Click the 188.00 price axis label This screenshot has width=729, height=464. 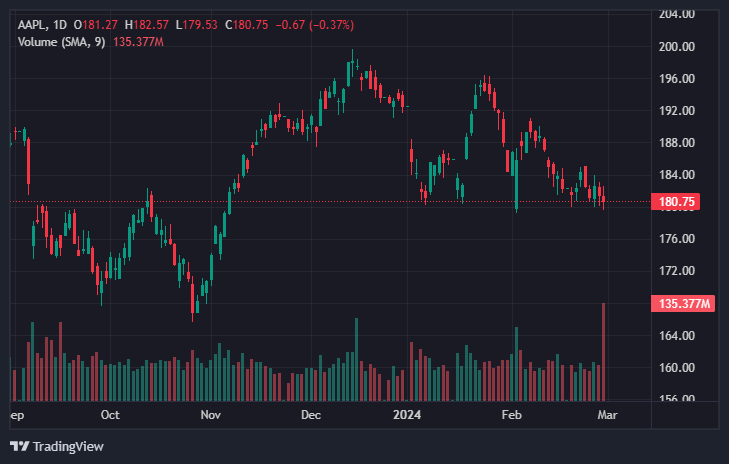(676, 143)
